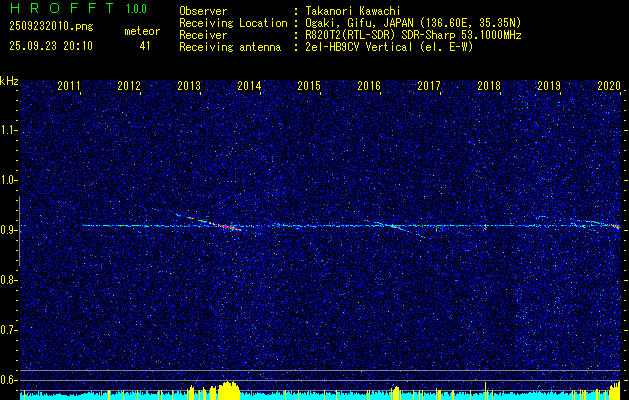629x400 pixels.
Task: Click time marker 2018
Action: coord(489,85)
